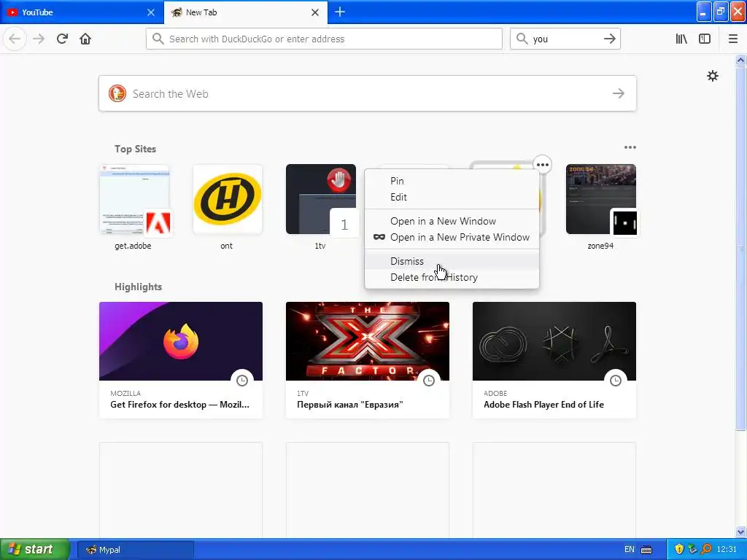The image size is (747, 560).
Task: Open the hamburger application menu
Action: (732, 39)
